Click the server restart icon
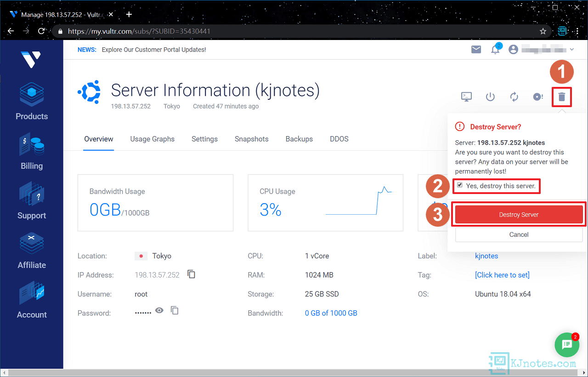588x377 pixels. click(514, 97)
